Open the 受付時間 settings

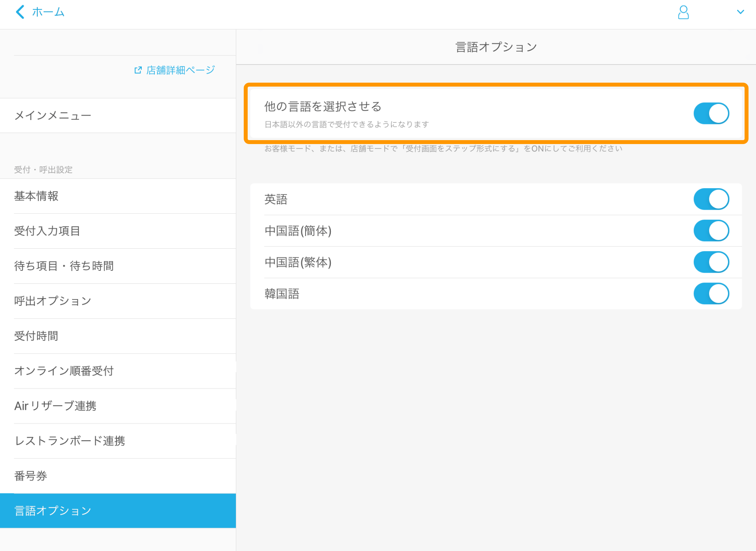click(x=36, y=336)
